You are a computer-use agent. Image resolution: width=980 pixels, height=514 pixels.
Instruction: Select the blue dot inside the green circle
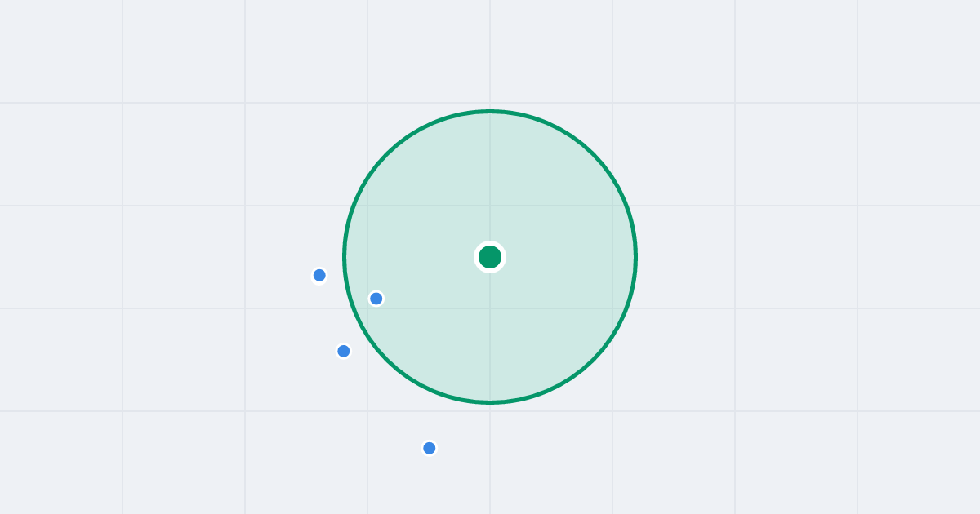click(x=376, y=299)
